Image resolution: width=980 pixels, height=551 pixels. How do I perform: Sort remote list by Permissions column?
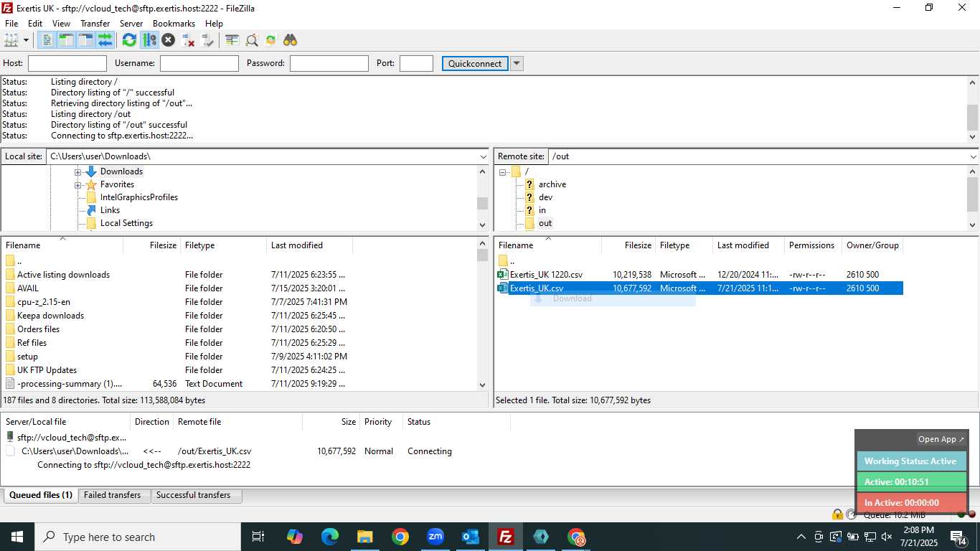coord(813,245)
